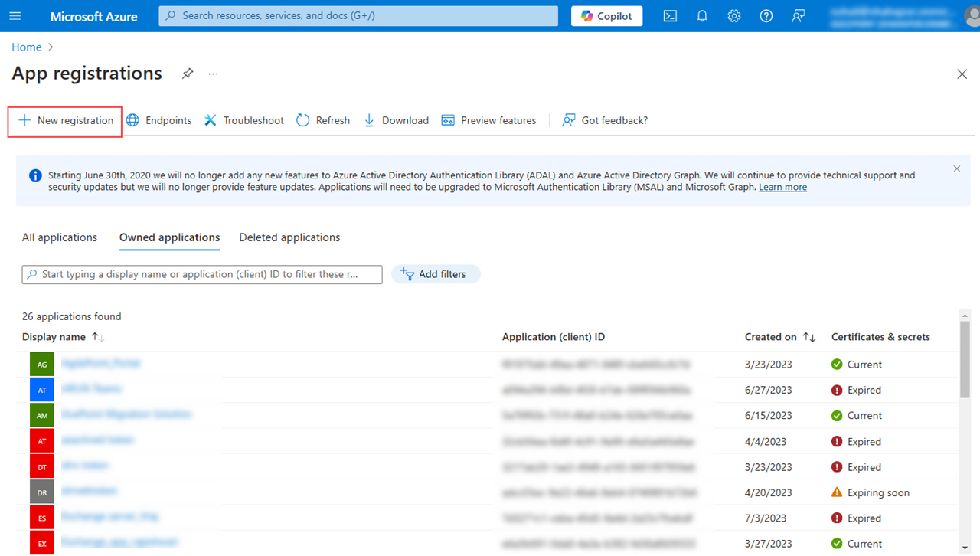
Task: Open the help question mark icon
Action: [766, 16]
